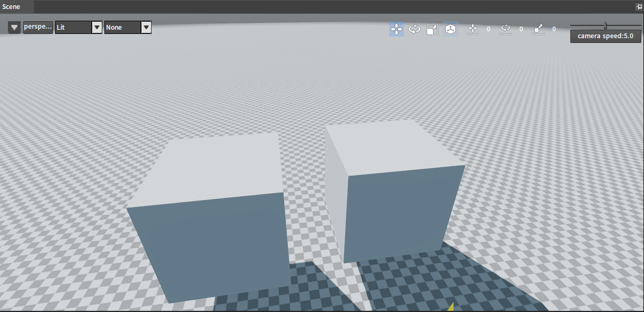Select the right cube in the scene
This screenshot has height=312, width=644.
coord(395,191)
